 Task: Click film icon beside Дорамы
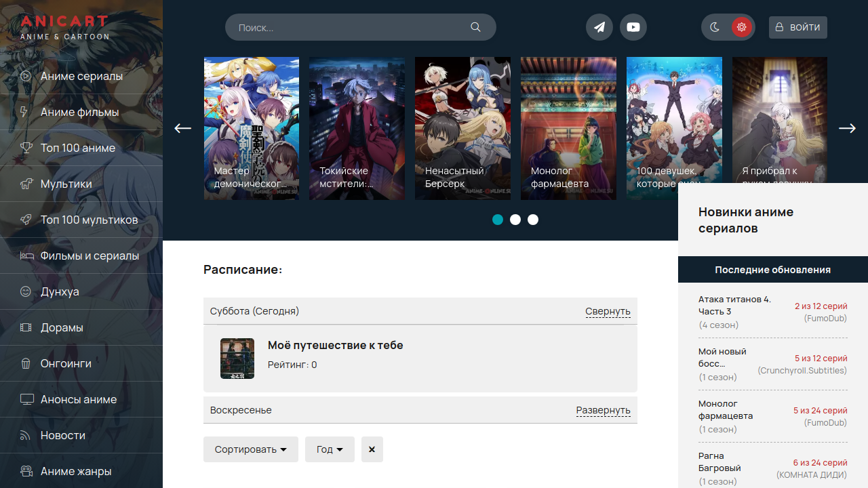pyautogui.click(x=26, y=327)
